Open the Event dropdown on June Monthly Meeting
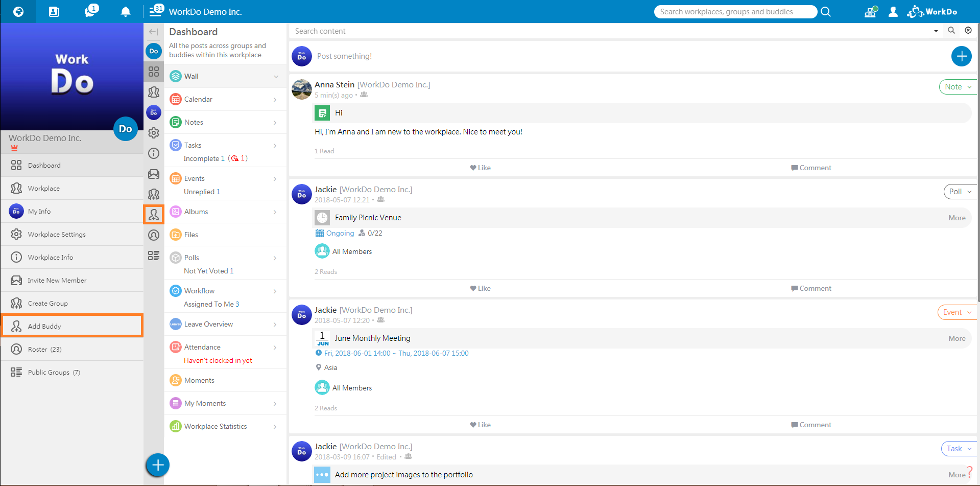 [x=957, y=312]
